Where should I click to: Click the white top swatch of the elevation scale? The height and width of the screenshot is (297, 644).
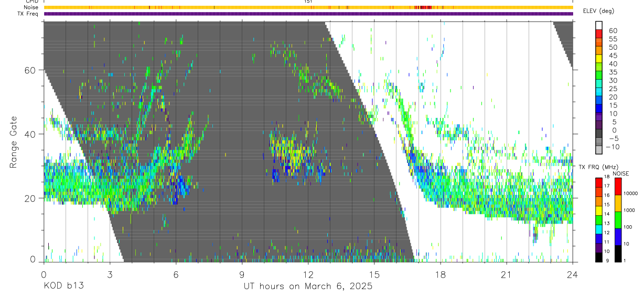(x=599, y=26)
